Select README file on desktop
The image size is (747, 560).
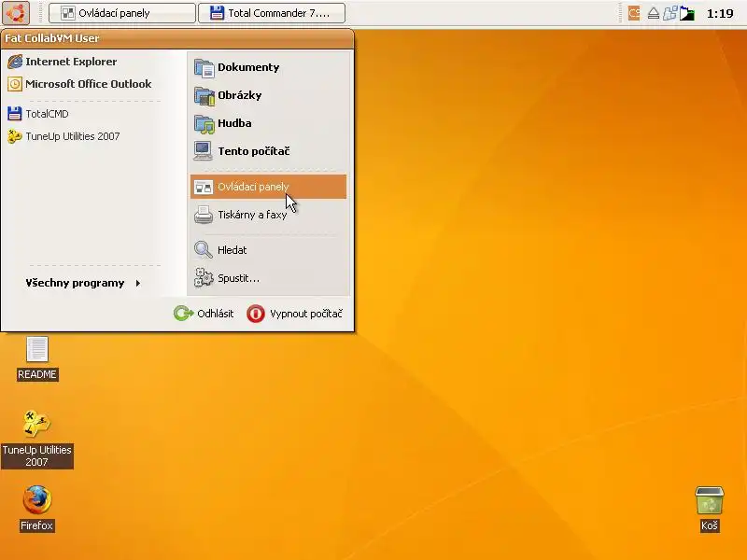[37, 358]
